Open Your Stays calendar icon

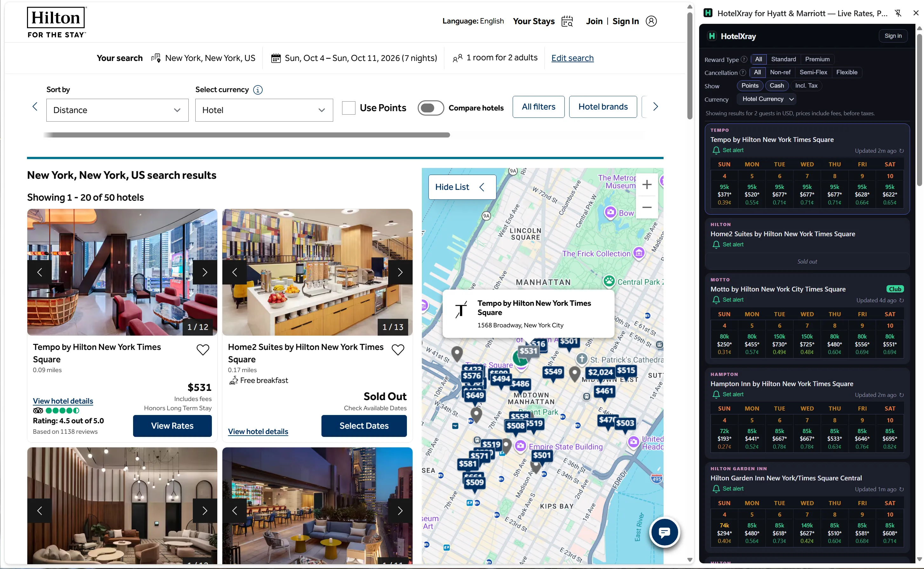[567, 22]
